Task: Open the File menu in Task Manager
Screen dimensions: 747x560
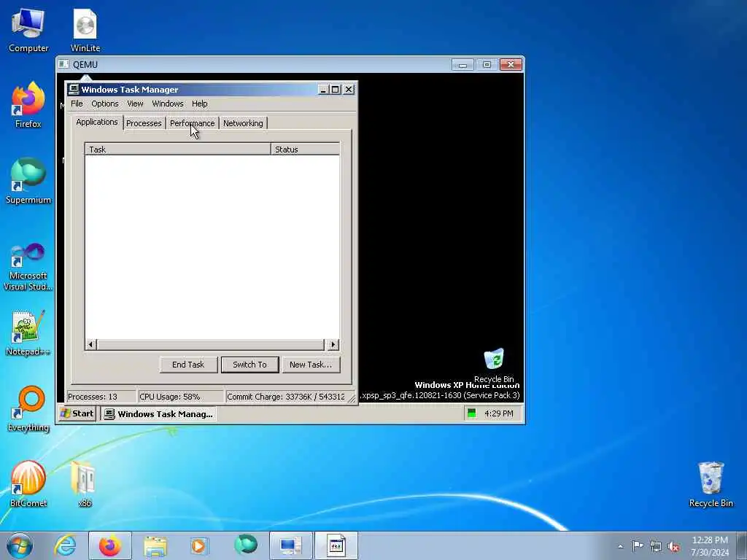Action: [x=77, y=104]
